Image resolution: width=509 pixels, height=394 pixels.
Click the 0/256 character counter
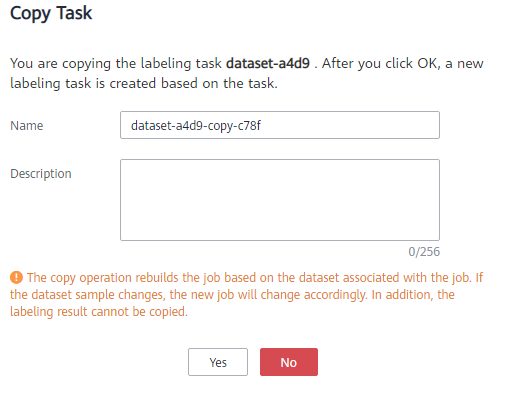[424, 252]
